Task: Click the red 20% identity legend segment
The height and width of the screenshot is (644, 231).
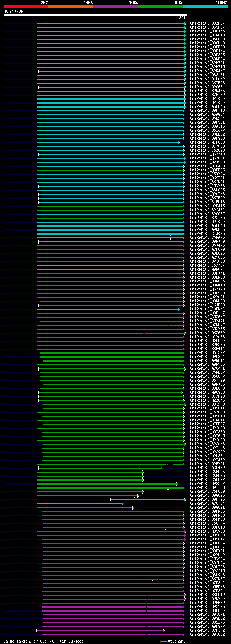Action: [26, 6]
